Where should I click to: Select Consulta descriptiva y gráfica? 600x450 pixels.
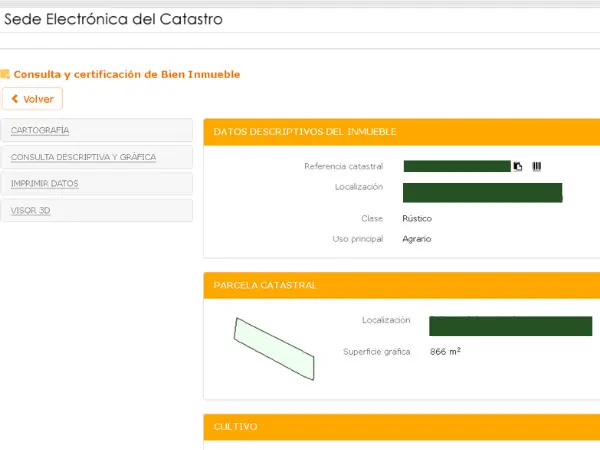pos(83,157)
